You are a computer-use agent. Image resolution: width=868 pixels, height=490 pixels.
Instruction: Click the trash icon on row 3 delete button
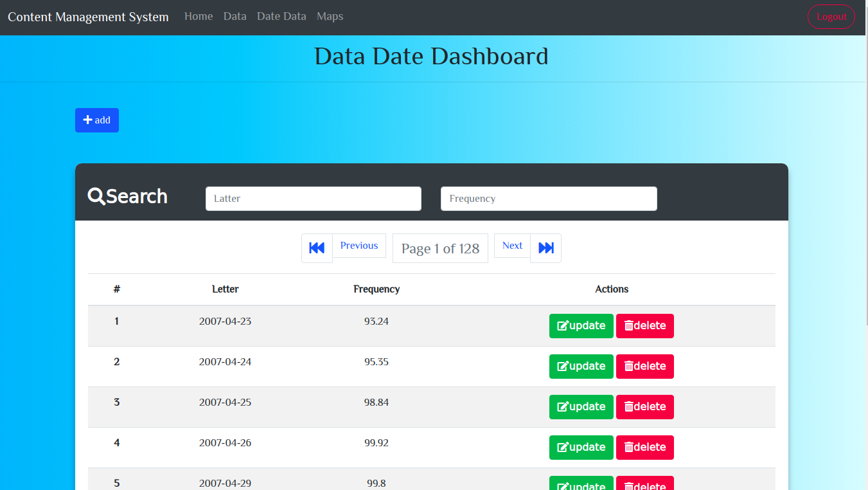coord(630,406)
